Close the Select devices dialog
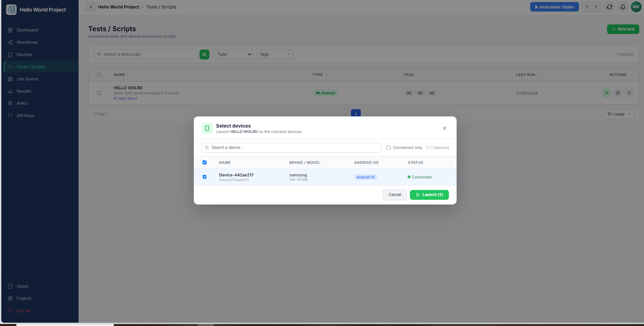 pyautogui.click(x=444, y=128)
